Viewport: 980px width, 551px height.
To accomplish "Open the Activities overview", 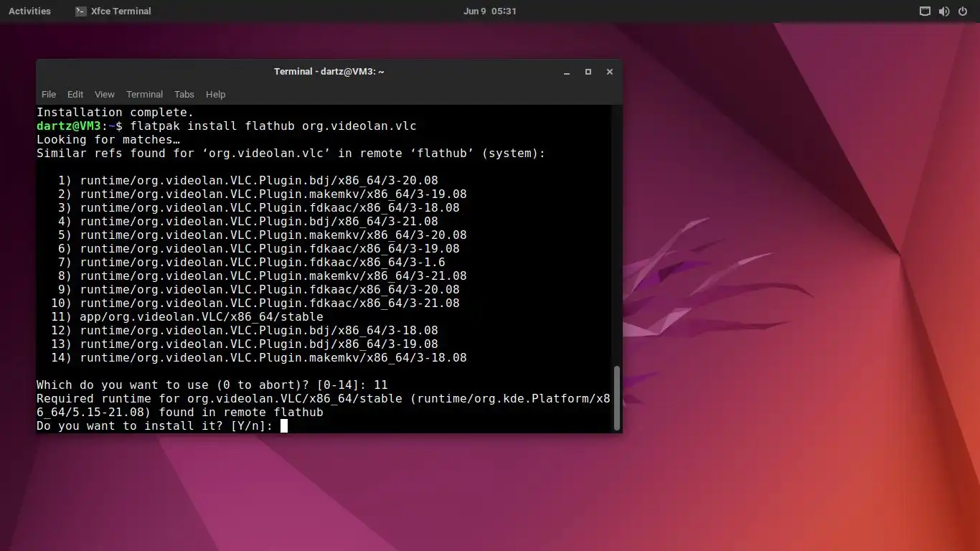I will (x=29, y=11).
